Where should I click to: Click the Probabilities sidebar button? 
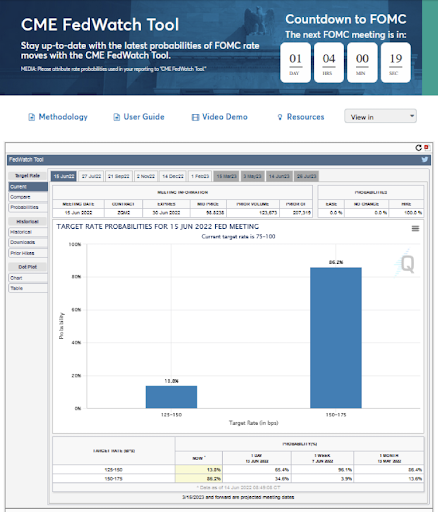(28, 207)
